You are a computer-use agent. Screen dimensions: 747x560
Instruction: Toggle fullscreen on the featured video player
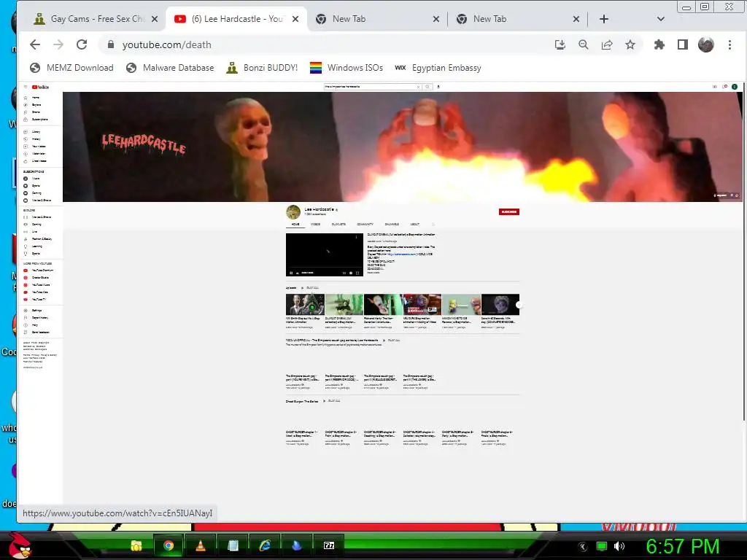pyautogui.click(x=357, y=273)
